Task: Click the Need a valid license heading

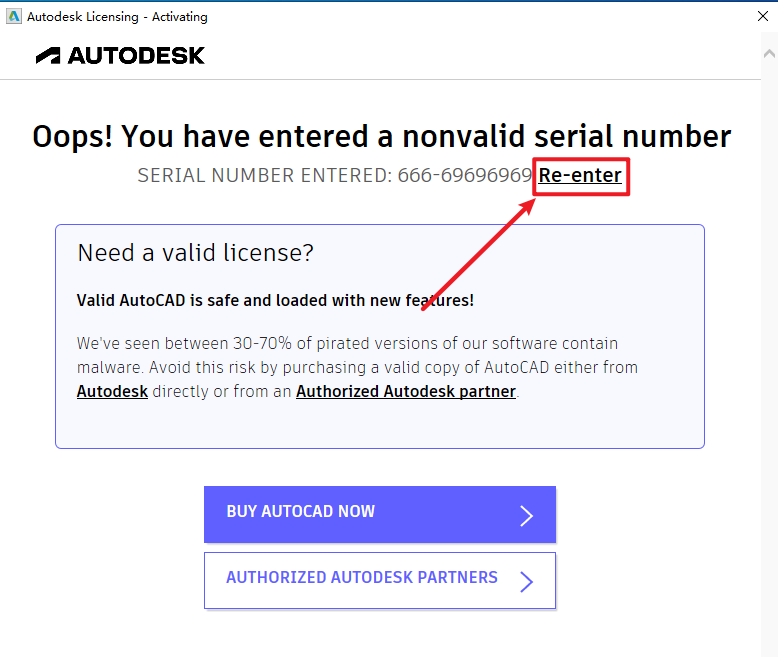Action: point(195,253)
